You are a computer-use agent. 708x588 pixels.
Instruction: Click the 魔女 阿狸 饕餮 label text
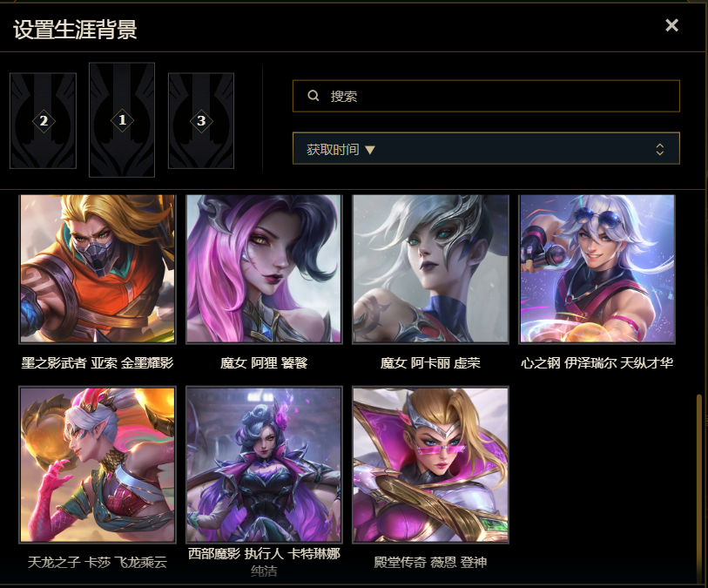(264, 362)
